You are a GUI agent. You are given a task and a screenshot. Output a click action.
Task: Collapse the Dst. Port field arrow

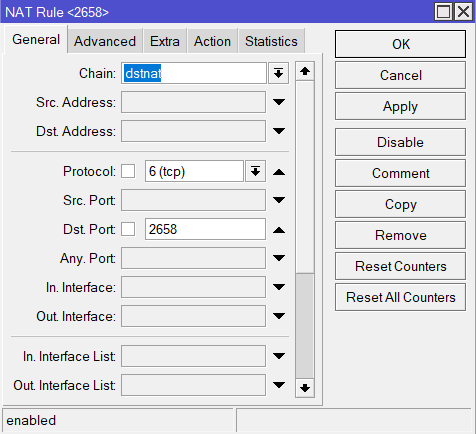click(x=279, y=230)
